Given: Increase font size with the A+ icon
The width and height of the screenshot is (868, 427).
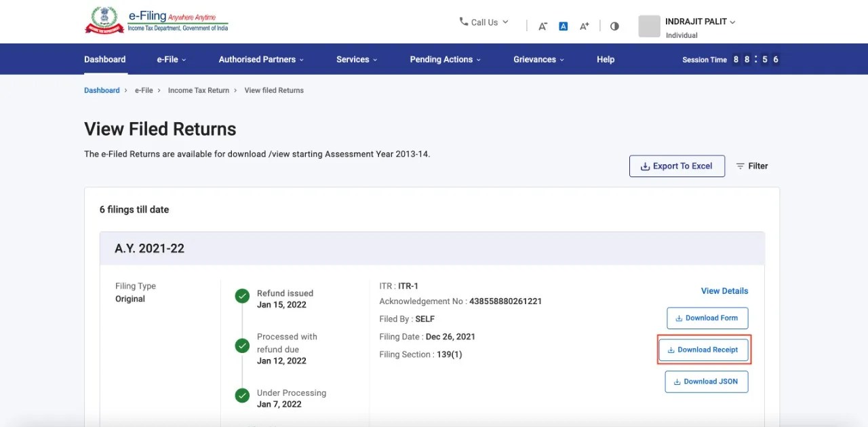Looking at the screenshot, I should [584, 26].
